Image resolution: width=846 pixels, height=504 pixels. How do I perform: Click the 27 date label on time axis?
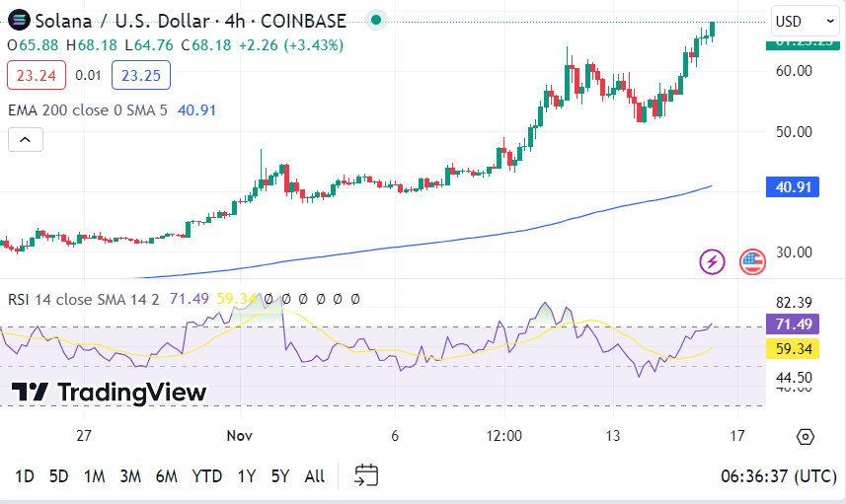[x=84, y=436]
